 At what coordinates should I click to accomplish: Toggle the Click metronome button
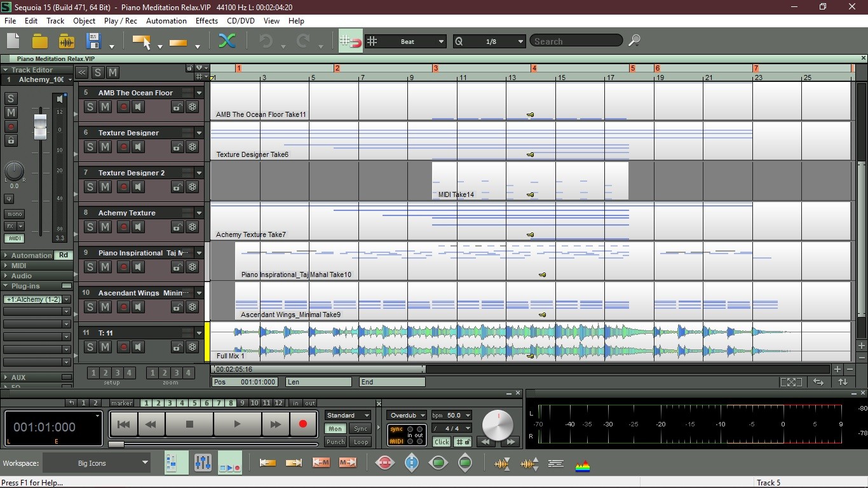[x=442, y=442]
